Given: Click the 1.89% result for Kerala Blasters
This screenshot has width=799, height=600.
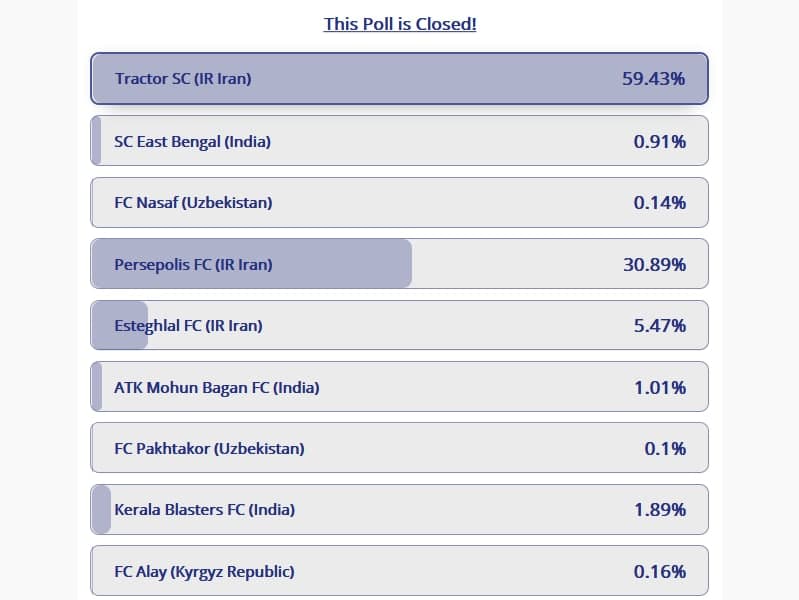Looking at the screenshot, I should tap(660, 509).
